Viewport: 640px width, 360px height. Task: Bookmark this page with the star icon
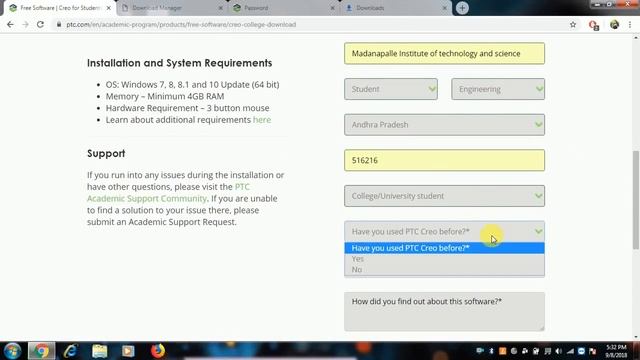573,24
